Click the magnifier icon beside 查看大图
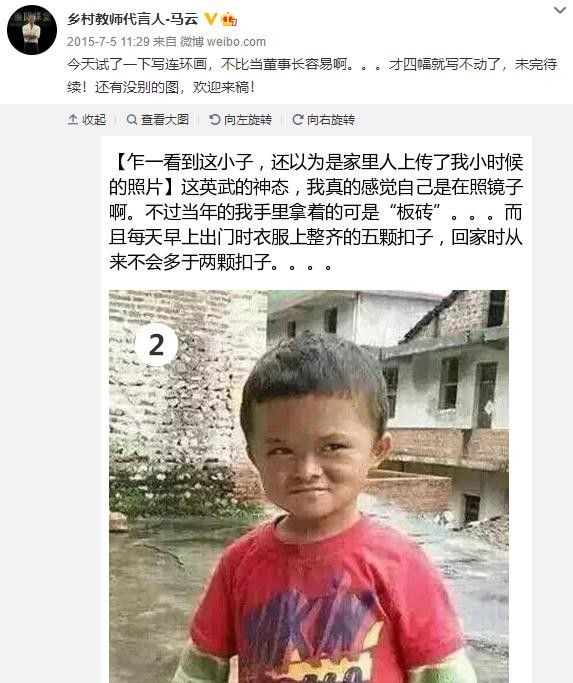The image size is (573, 683). pyautogui.click(x=131, y=119)
